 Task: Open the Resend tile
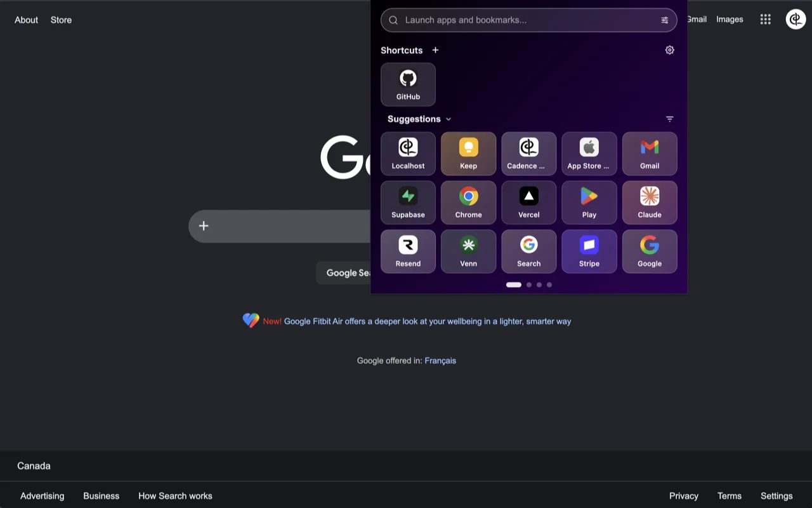[408, 251]
